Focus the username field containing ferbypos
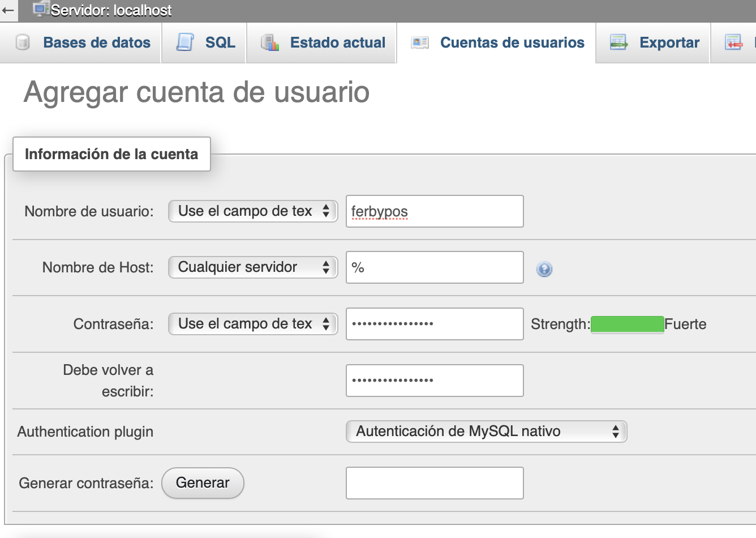Screen dimensions: 756x538 click(435, 211)
